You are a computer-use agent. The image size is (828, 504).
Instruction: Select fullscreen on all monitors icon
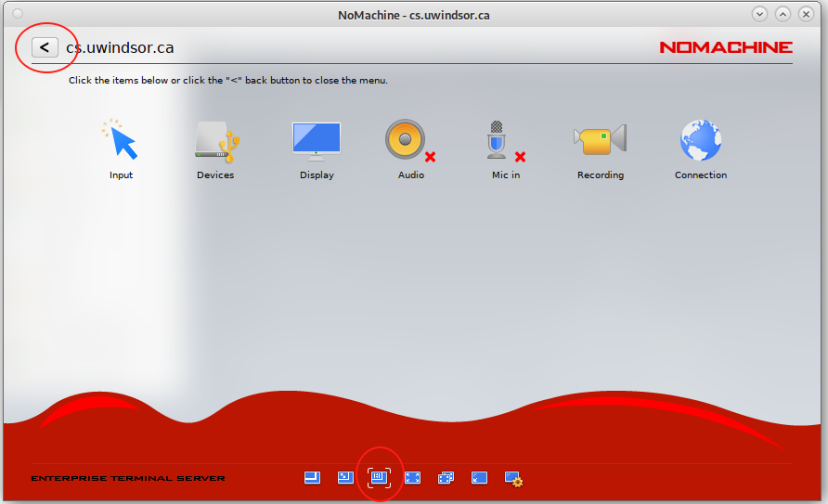click(x=446, y=478)
